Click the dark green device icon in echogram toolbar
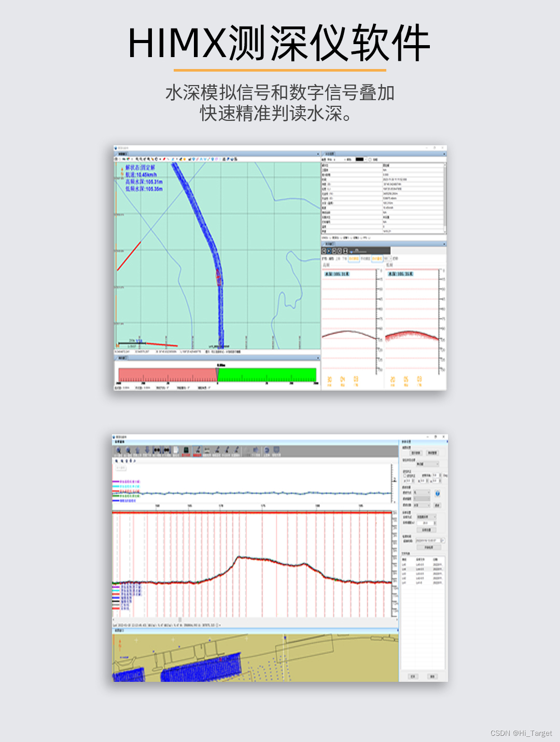Viewport: 560px width, 742px height. click(186, 450)
